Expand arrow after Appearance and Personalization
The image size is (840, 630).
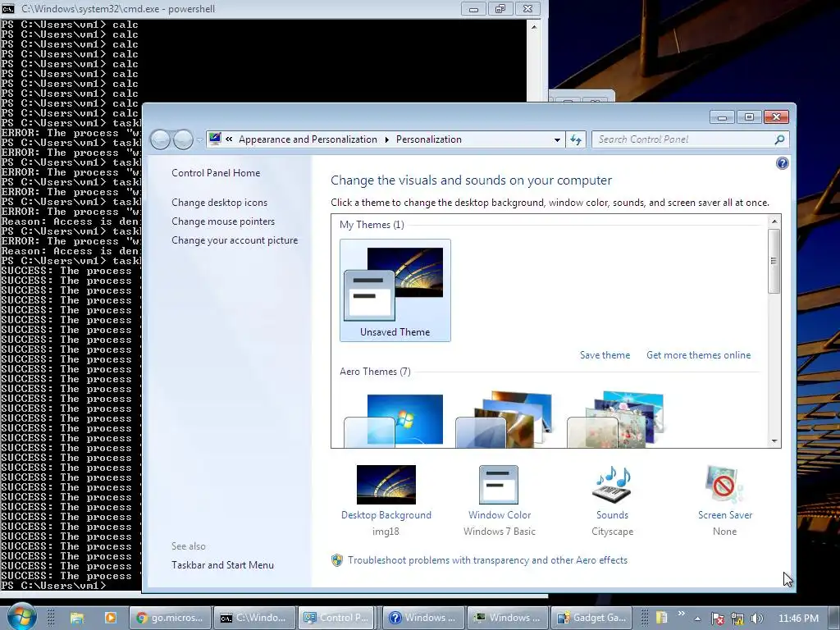(387, 139)
